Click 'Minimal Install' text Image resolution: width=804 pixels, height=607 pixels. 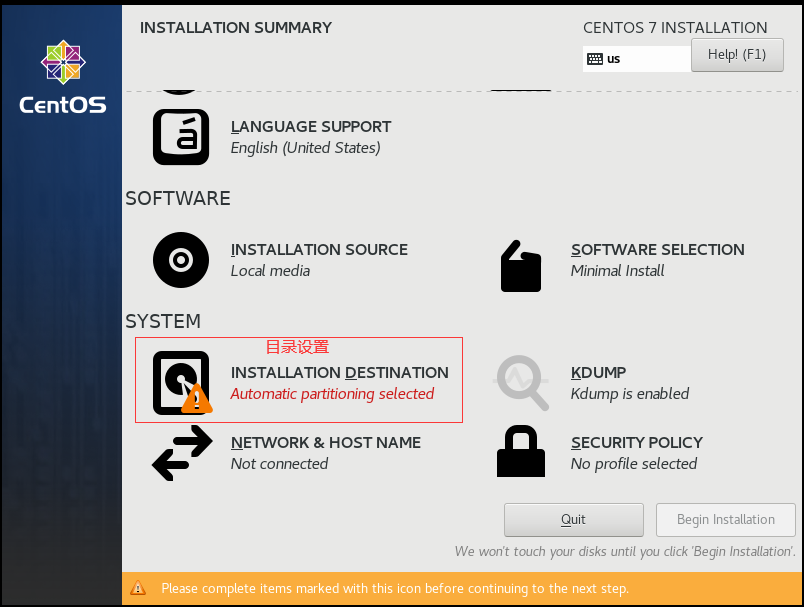tap(617, 271)
